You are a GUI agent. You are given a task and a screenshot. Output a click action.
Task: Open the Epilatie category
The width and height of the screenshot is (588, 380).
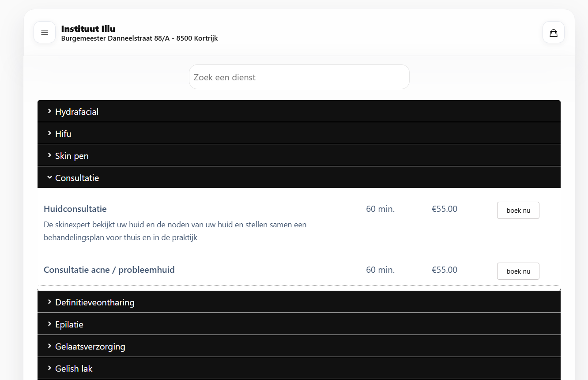click(x=69, y=324)
